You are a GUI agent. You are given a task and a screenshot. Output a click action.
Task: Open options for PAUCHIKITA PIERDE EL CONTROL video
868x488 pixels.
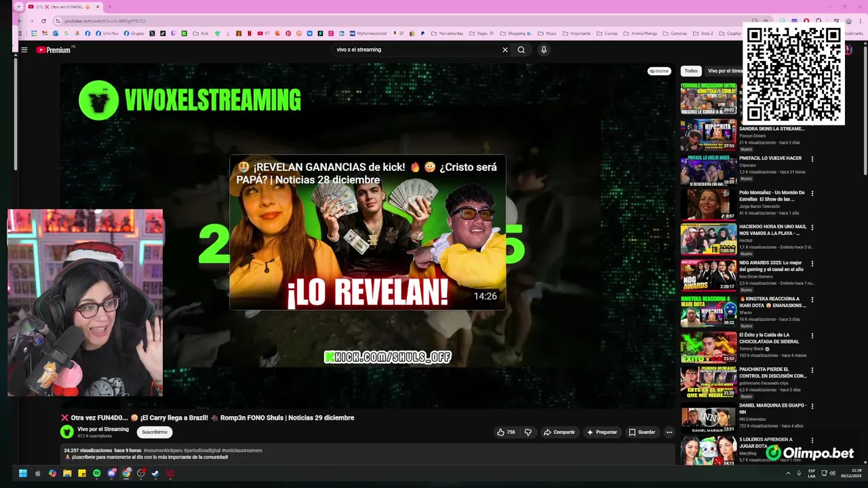click(x=812, y=371)
